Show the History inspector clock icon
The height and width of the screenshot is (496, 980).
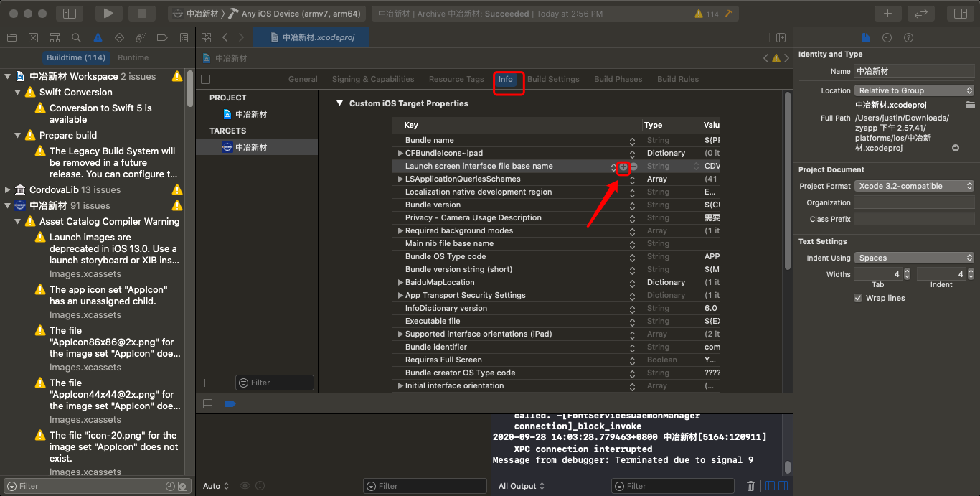(x=887, y=37)
